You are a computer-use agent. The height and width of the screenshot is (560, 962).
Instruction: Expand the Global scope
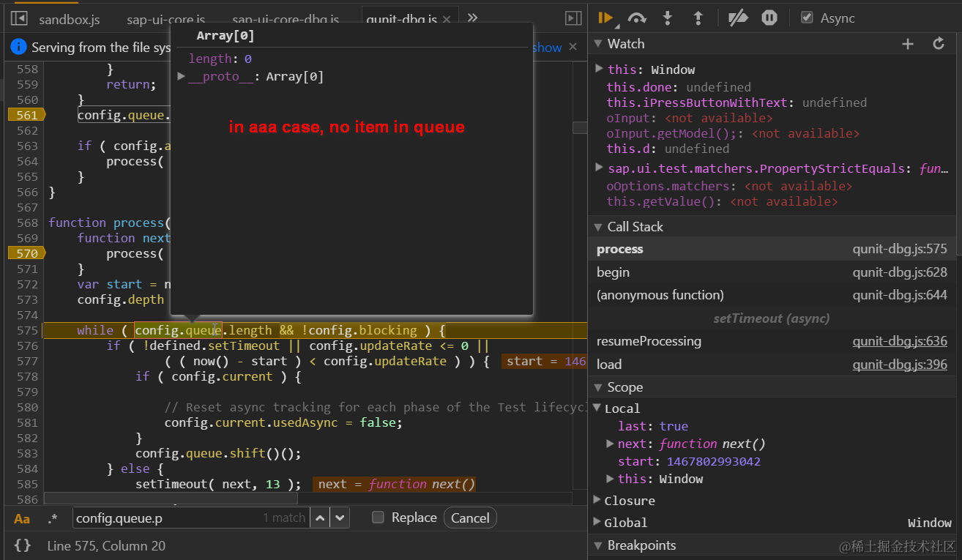597,523
